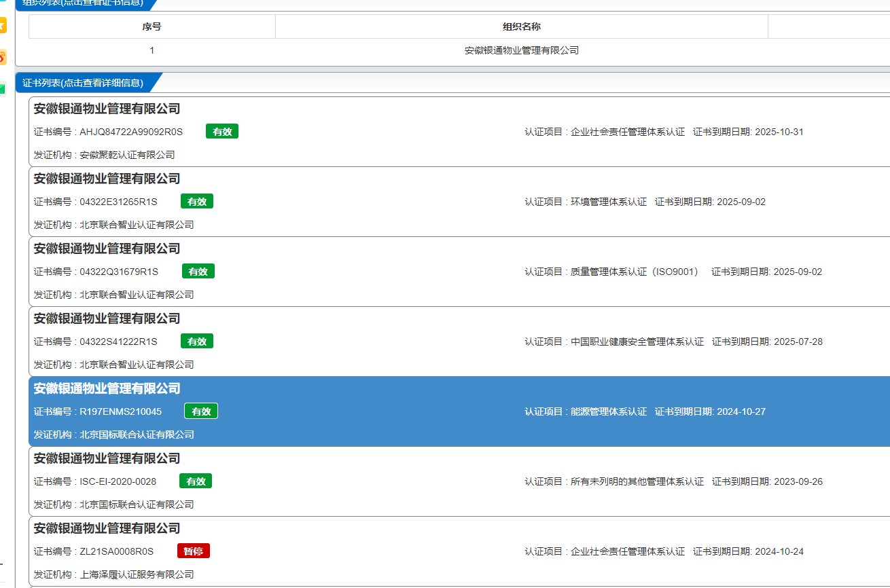Click issuing body 安徽聚乾认证有限公司

pos(127,155)
